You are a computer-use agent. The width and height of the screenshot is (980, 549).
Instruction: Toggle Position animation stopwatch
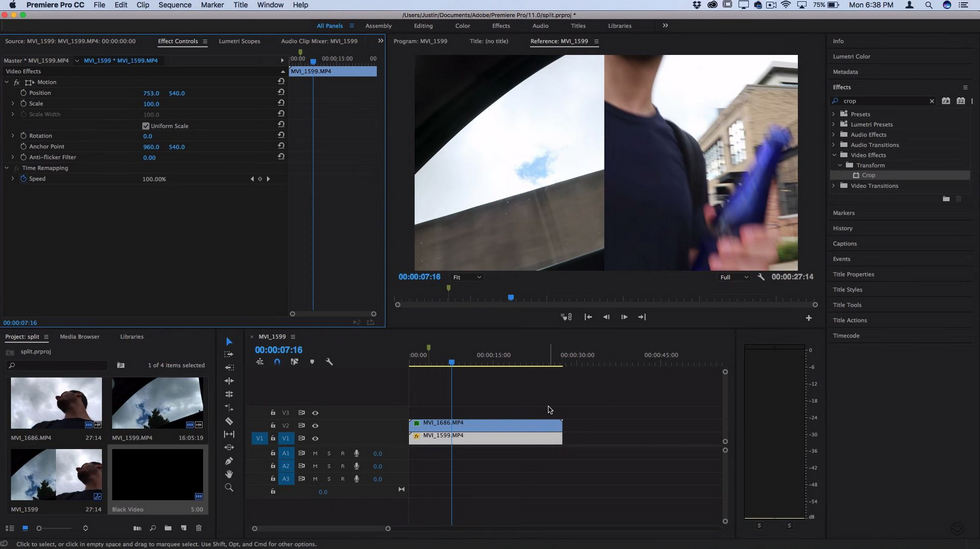(x=23, y=93)
